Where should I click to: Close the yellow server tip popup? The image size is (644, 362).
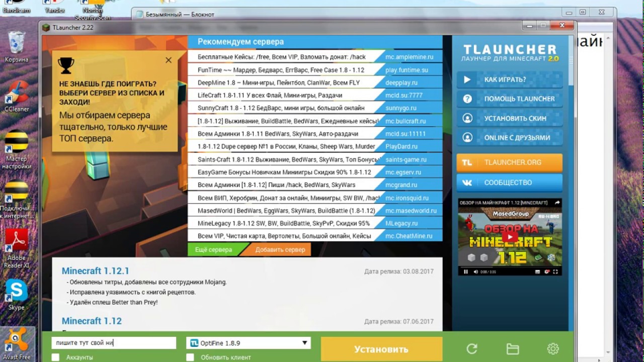(x=169, y=60)
